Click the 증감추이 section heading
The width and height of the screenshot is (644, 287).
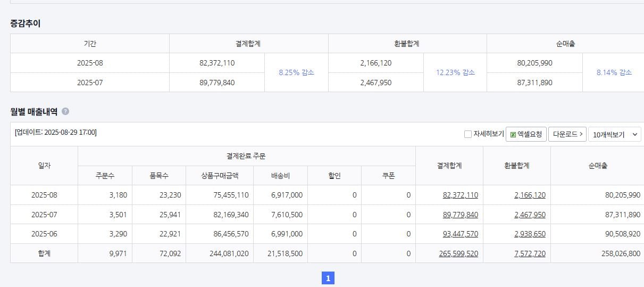[25, 23]
